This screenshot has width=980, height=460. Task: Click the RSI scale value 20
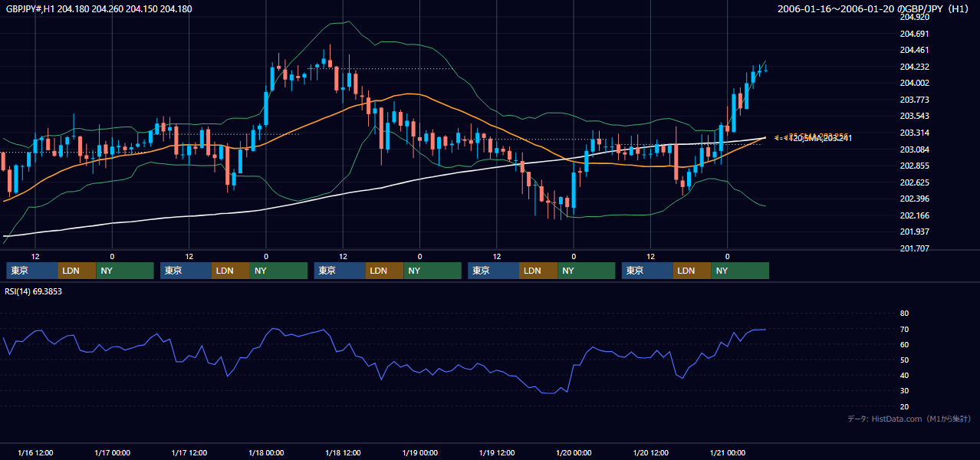coord(904,406)
